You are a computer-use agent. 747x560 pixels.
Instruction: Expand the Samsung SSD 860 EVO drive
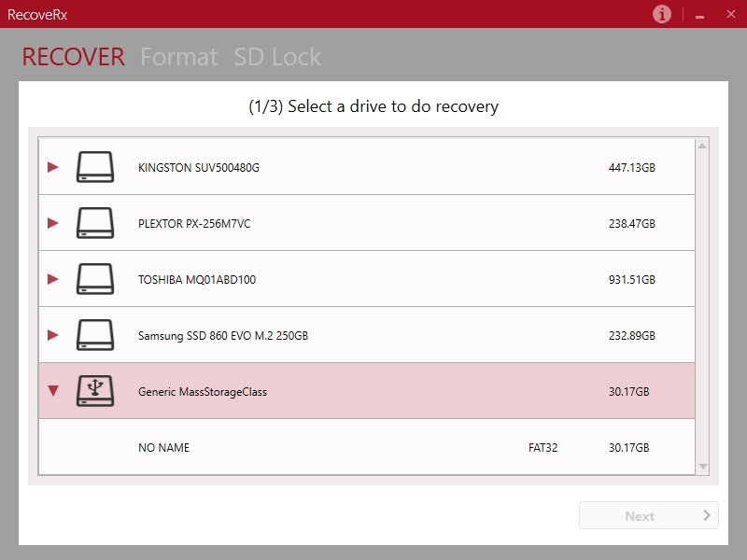pyautogui.click(x=53, y=335)
